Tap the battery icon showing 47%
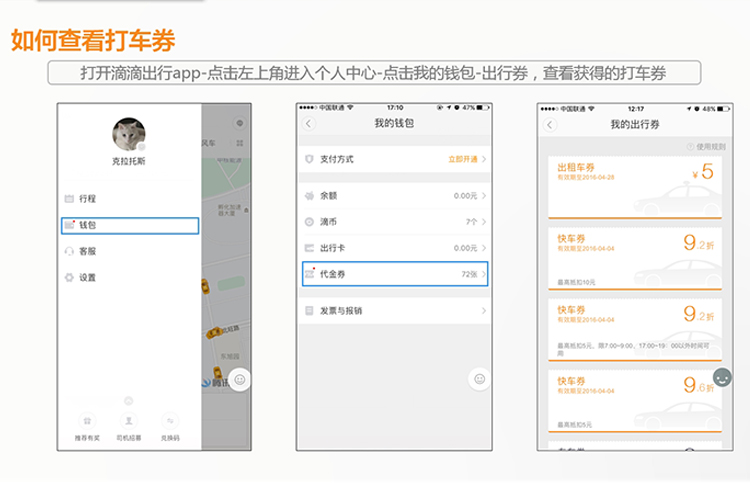 483,108
